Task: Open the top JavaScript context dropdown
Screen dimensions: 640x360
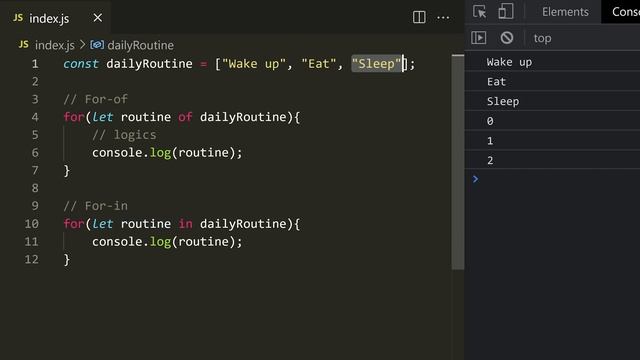Action: click(542, 38)
